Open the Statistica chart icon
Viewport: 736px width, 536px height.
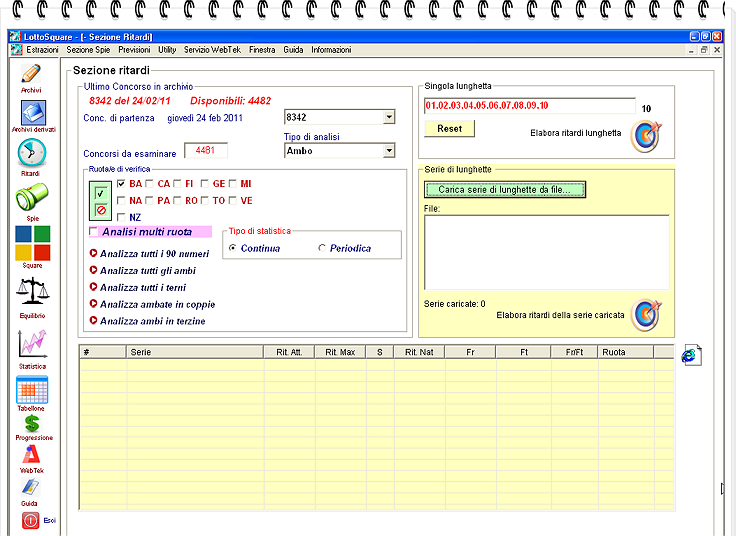(x=32, y=344)
